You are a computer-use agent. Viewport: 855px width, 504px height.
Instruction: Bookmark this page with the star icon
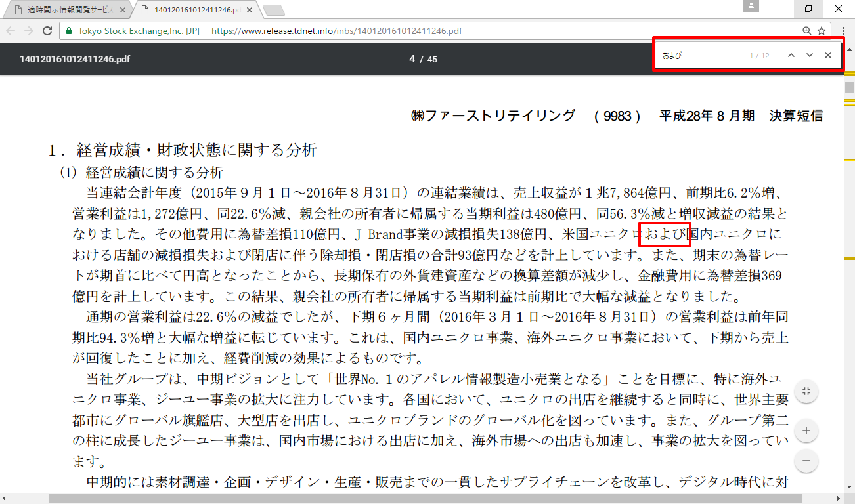(x=822, y=31)
